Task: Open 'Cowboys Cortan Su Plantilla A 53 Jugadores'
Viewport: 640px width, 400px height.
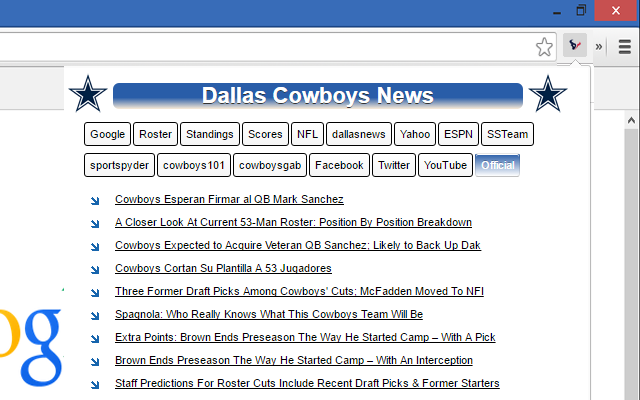Action: click(x=223, y=269)
